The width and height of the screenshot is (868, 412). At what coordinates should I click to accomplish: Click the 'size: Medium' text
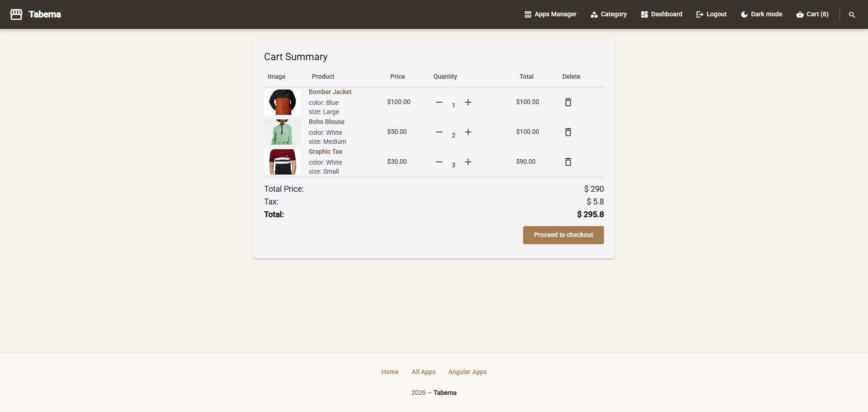(x=327, y=142)
